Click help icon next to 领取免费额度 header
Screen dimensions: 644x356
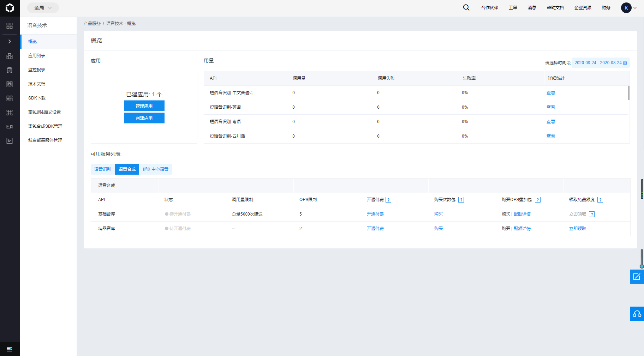tap(600, 200)
